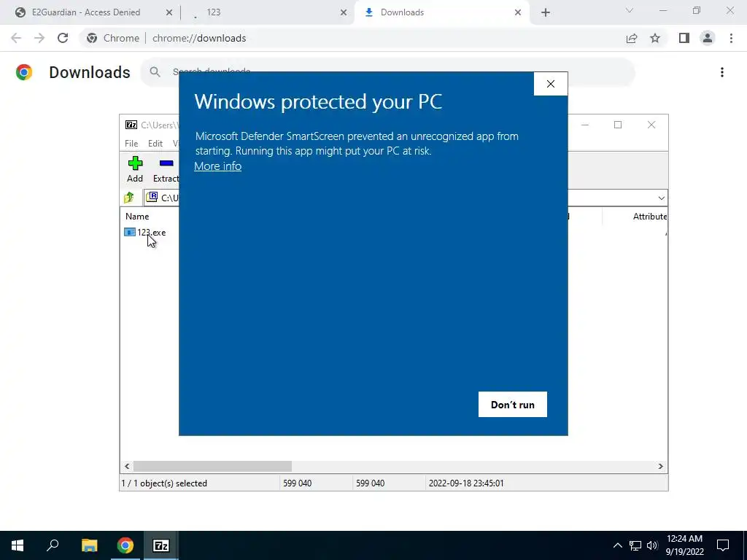This screenshot has width=747, height=560.
Task: Close the Downloads browser tab
Action: [518, 13]
